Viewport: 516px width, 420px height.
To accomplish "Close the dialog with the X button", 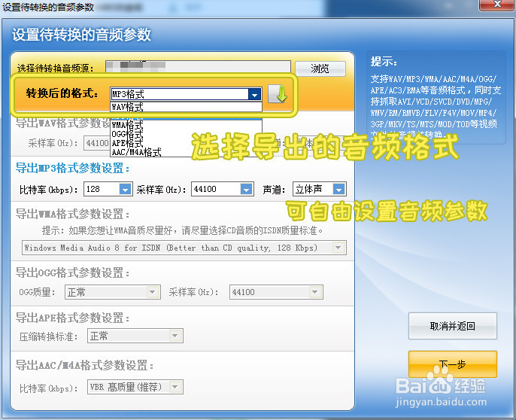I will [x=497, y=5].
